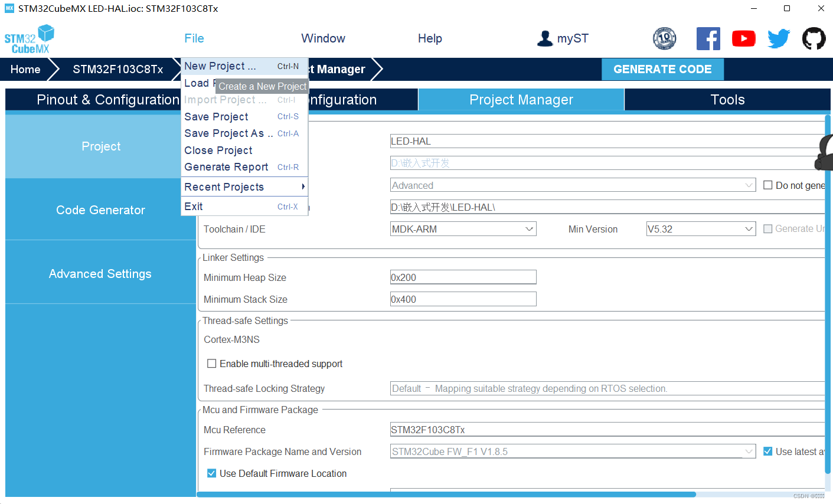Open the Help menu
The width and height of the screenshot is (833, 504).
coord(430,38)
